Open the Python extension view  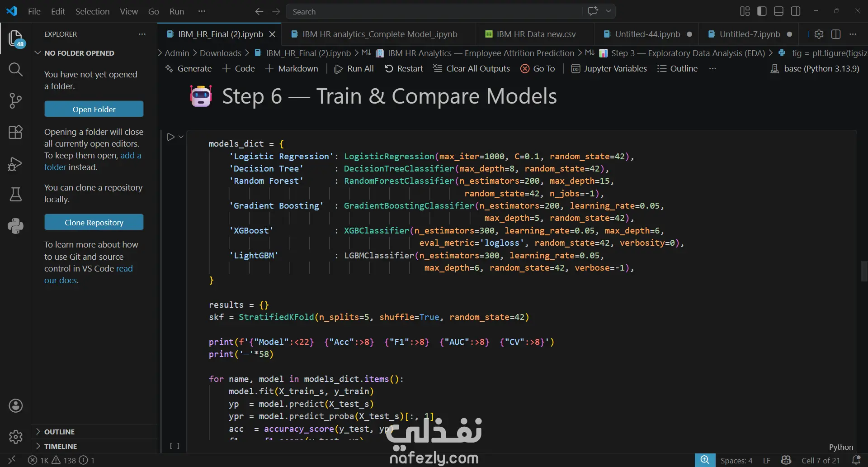point(16,226)
